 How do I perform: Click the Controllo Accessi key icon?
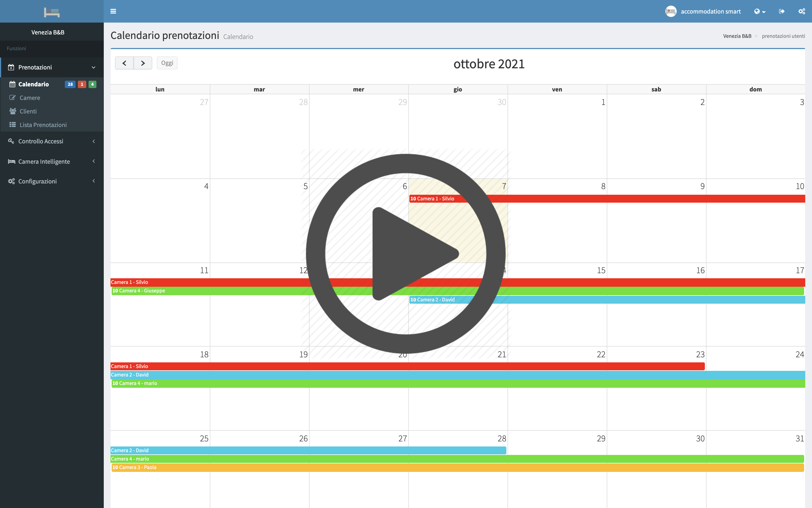coord(11,141)
